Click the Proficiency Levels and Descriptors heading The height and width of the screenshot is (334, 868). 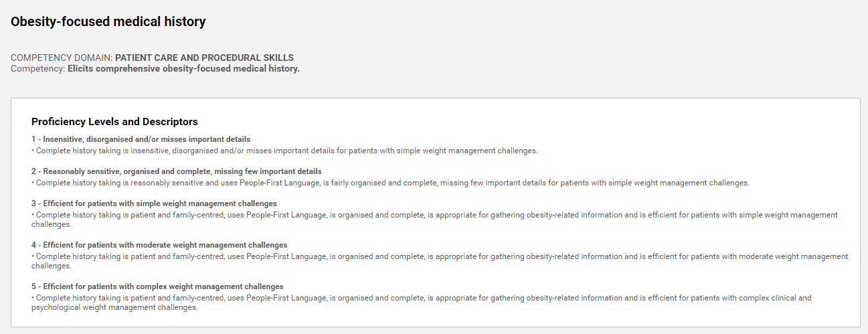(x=114, y=122)
